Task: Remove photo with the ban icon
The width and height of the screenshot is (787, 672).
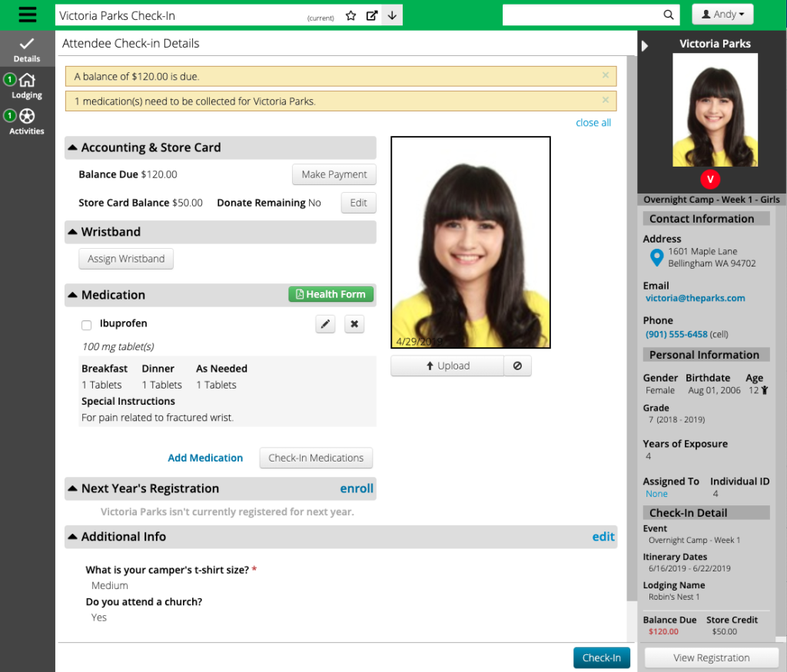Action: (517, 366)
